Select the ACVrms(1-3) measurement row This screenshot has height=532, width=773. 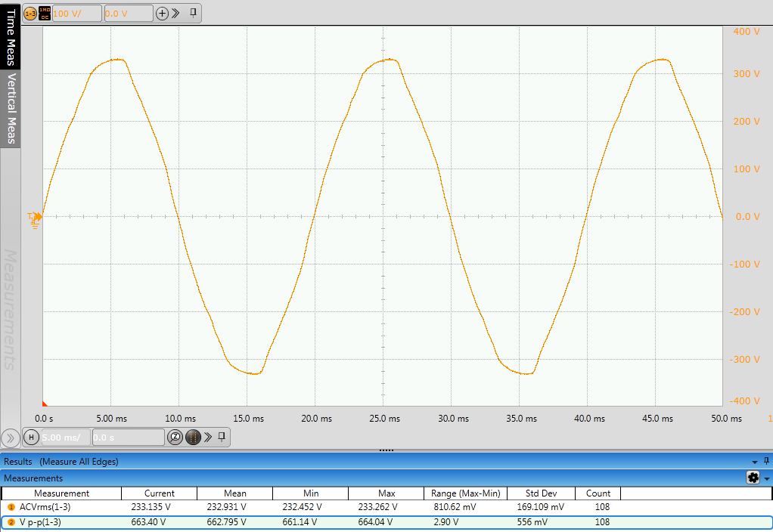[x=386, y=507]
